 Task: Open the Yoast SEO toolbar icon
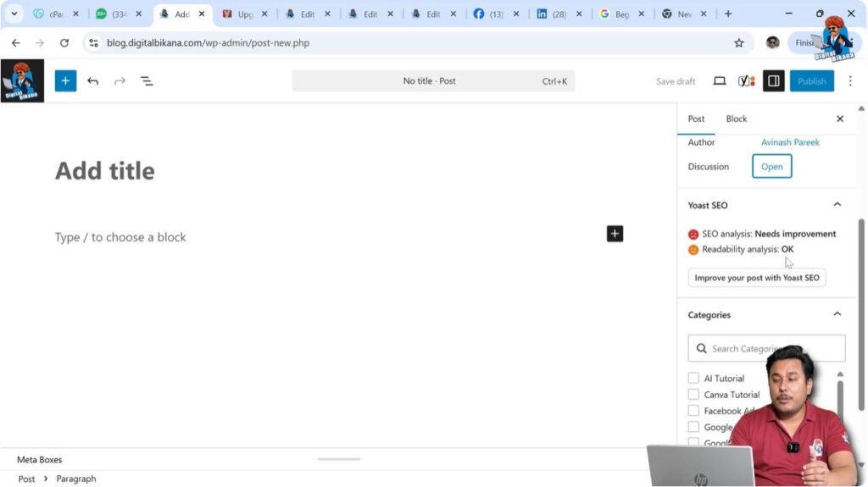coord(746,81)
